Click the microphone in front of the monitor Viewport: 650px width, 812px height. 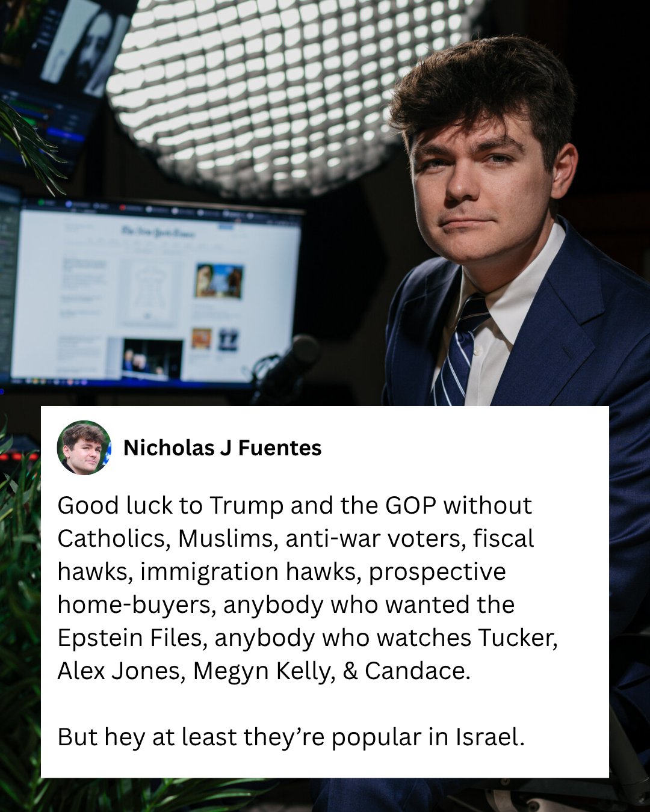287,368
